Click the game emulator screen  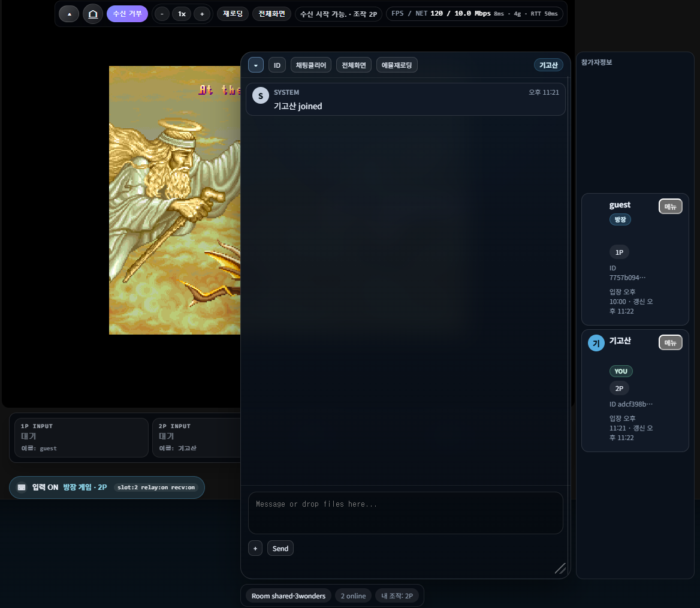[174, 200]
